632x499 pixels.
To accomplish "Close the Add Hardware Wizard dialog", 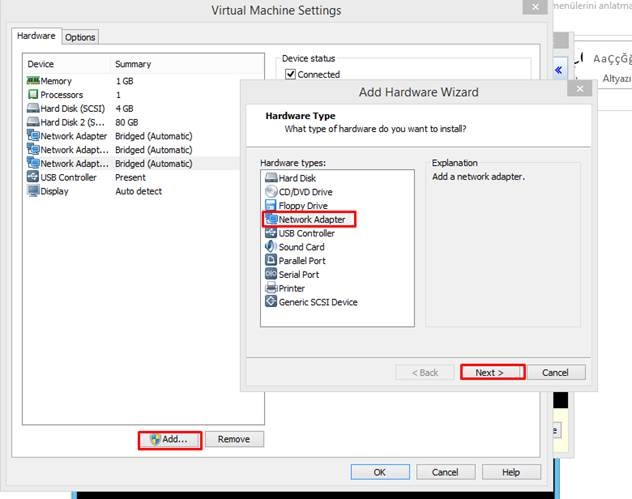I will (580, 88).
